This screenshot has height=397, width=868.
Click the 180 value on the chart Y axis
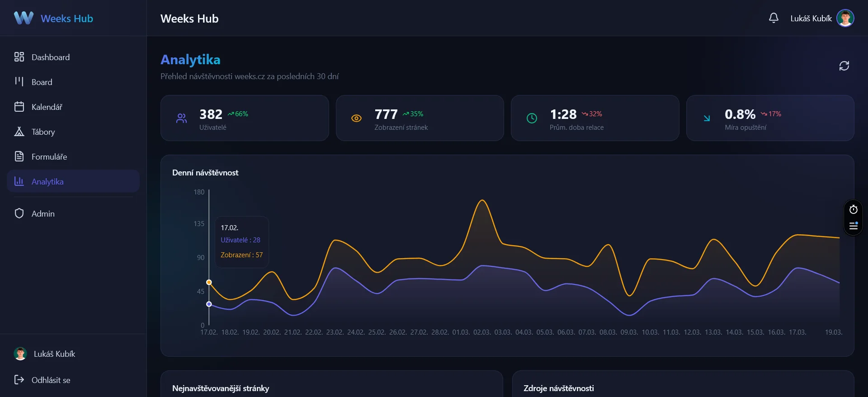(x=199, y=192)
